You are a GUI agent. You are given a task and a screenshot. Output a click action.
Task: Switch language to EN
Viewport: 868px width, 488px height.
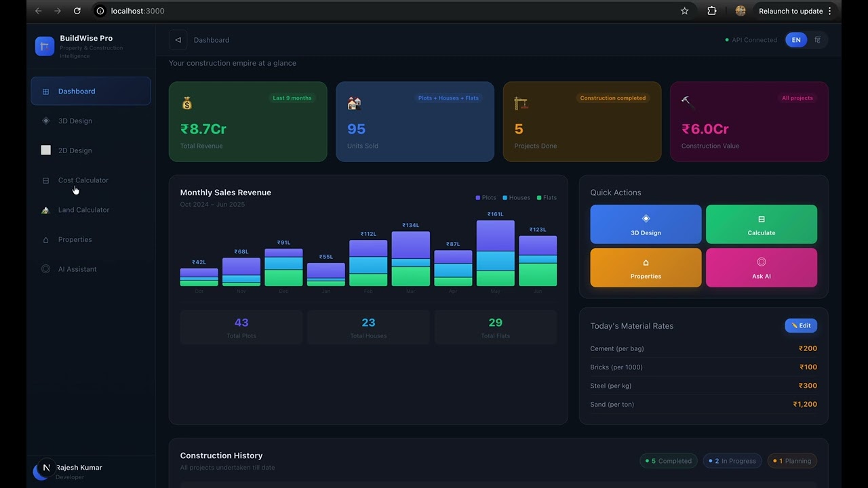796,40
